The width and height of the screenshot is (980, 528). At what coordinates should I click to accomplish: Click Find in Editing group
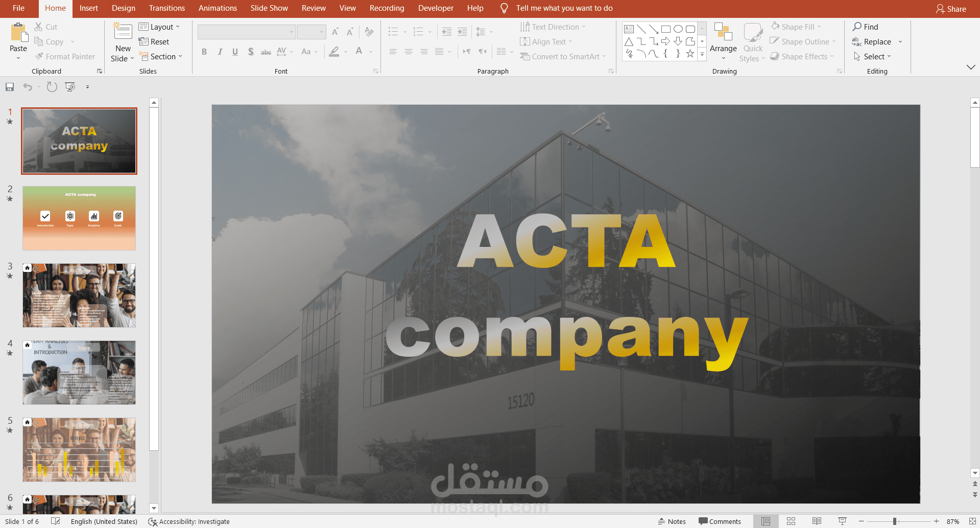866,27
